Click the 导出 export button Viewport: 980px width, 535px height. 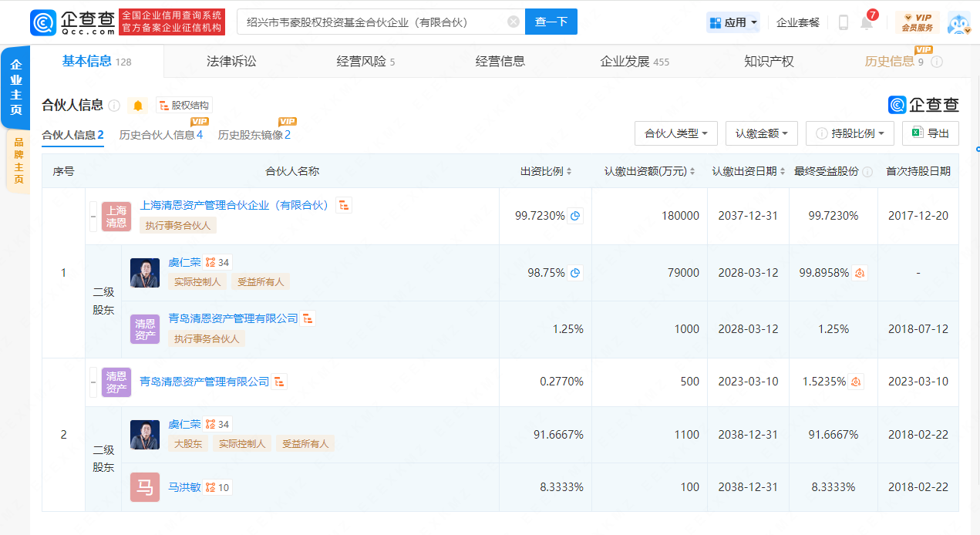tap(931, 133)
